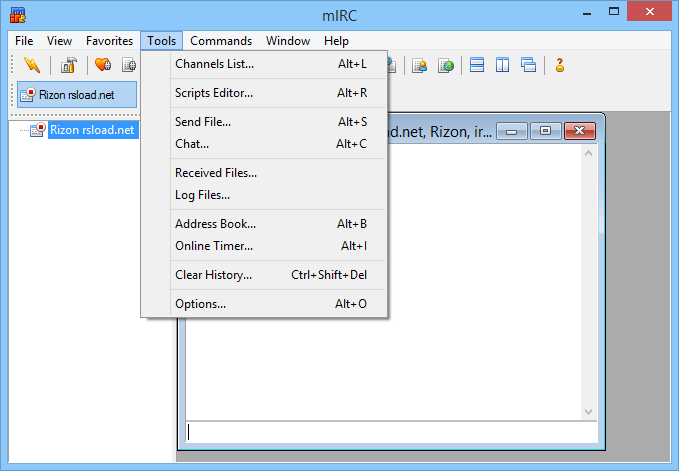The image size is (679, 471).
Task: Click the status window text input field
Action: coord(391,432)
